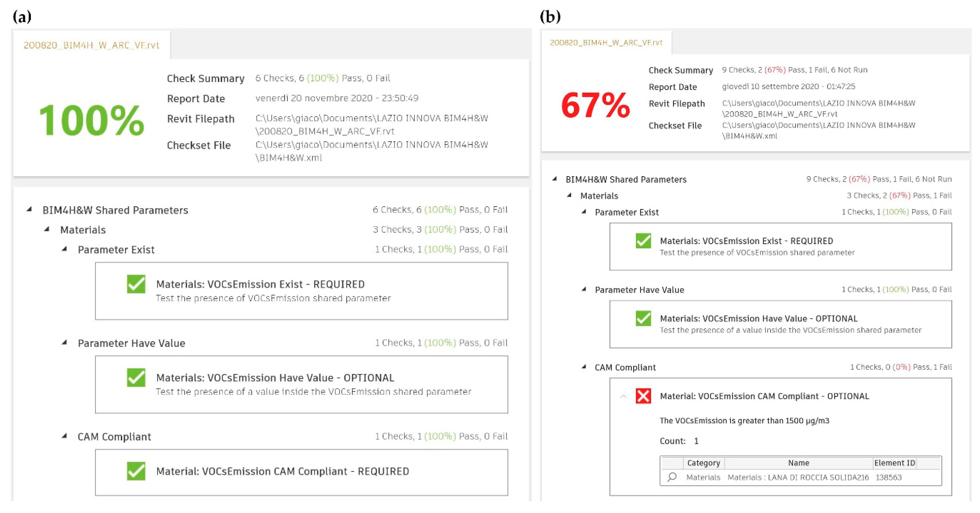The width and height of the screenshot is (980, 513).
Task: Click green check icon for VOCsEmission Exist, panel b
Action: click(x=643, y=241)
